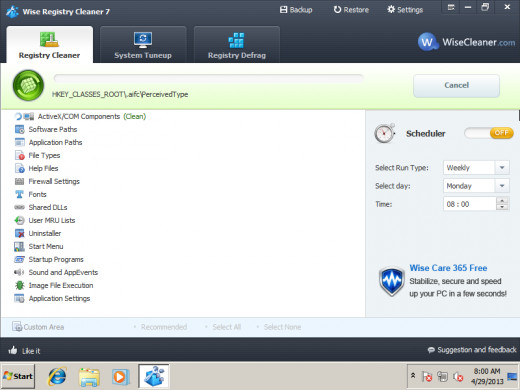
Task: Decrease the scheduler time with down arrow
Action: [x=502, y=207]
